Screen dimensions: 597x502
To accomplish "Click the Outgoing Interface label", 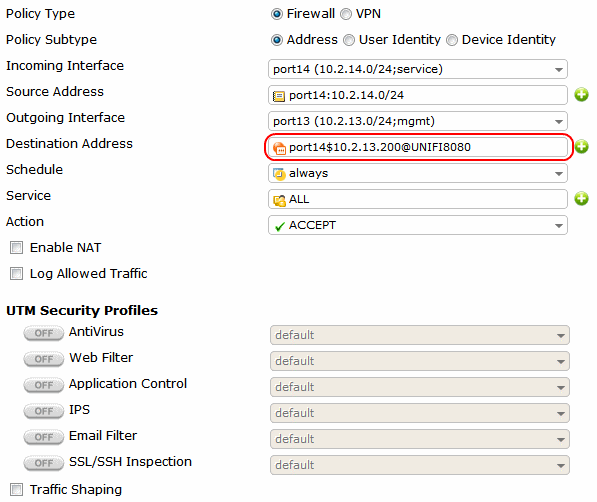I will pos(65,118).
